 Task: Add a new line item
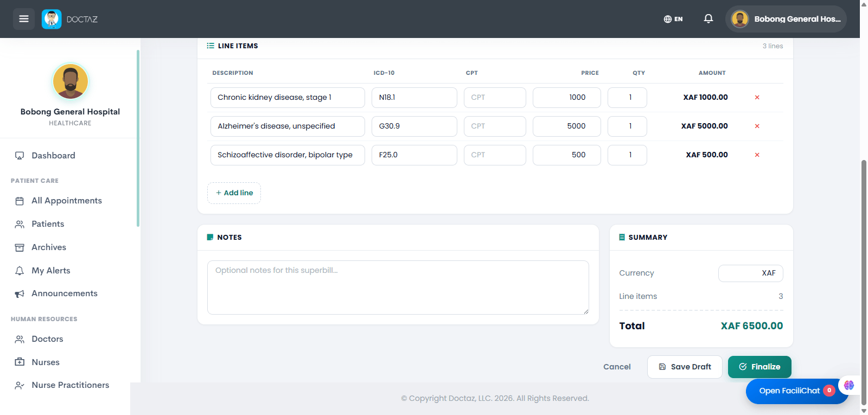[x=234, y=193]
